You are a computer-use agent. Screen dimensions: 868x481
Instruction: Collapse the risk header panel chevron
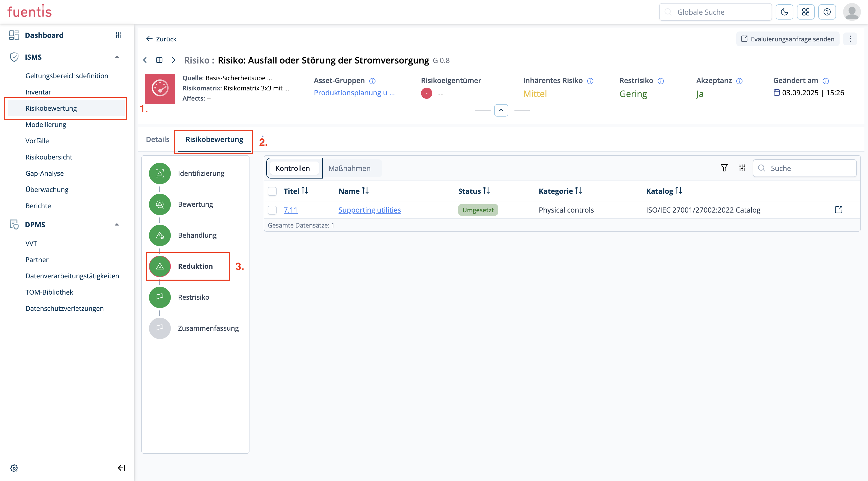pos(501,110)
